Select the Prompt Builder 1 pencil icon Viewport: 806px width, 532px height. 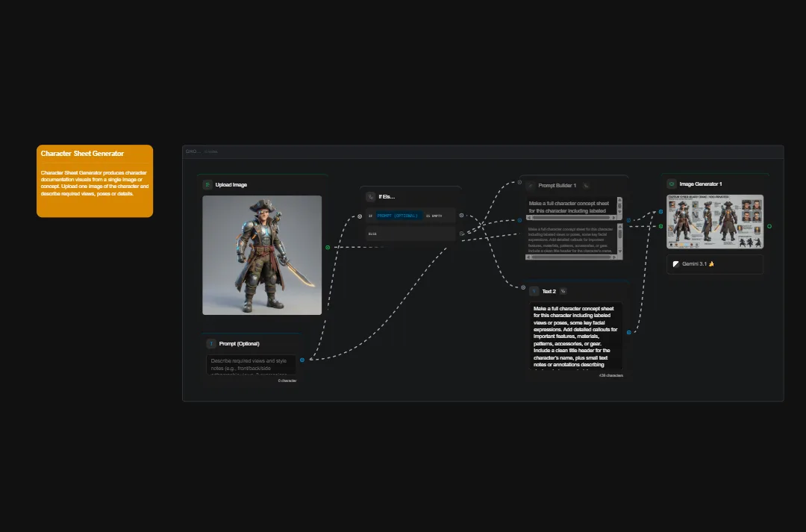tap(530, 185)
